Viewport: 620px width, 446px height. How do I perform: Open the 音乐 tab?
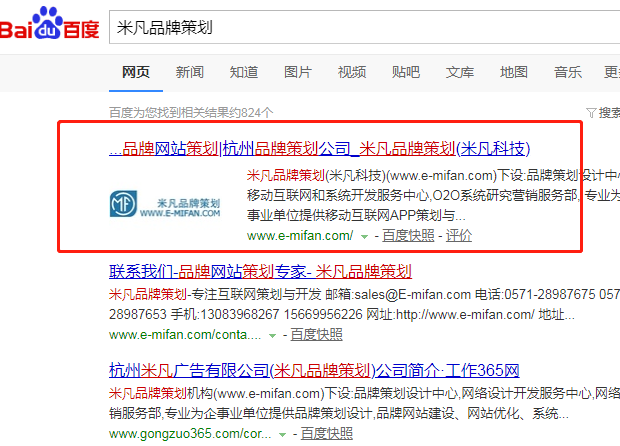[567, 72]
